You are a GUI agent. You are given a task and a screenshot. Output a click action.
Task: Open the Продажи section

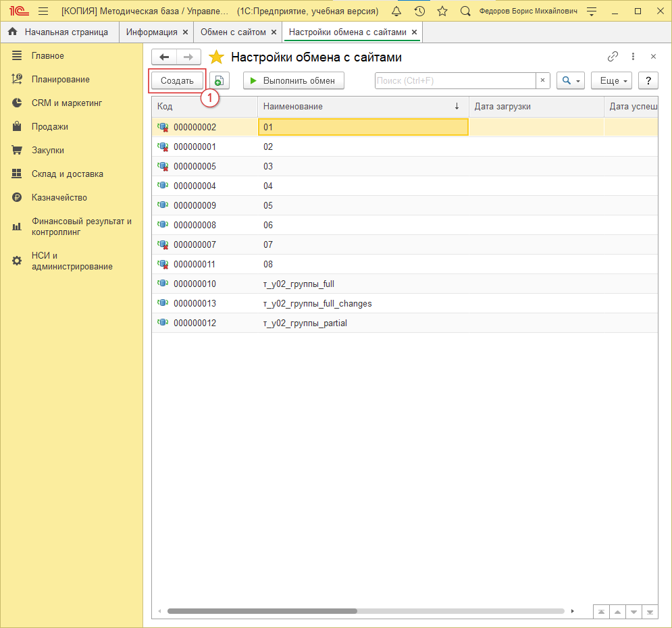[x=49, y=126]
